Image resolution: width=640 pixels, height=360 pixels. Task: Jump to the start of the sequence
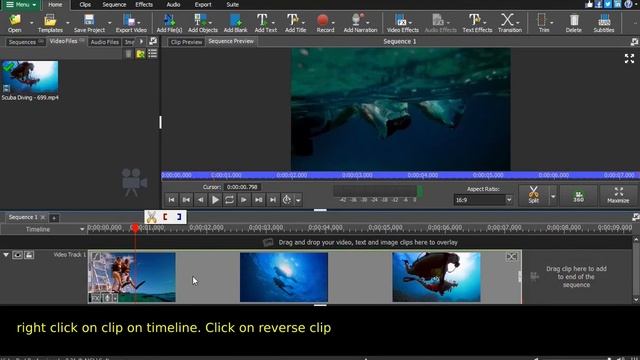pyautogui.click(x=171, y=200)
